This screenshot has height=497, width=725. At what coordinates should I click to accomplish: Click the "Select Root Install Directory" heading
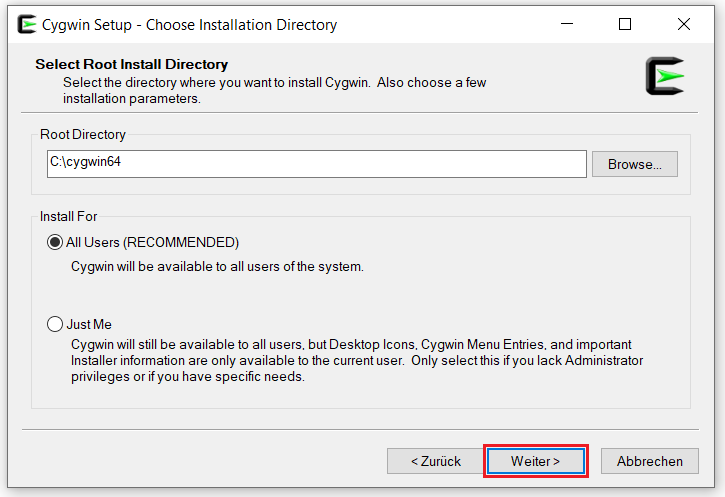click(x=132, y=64)
